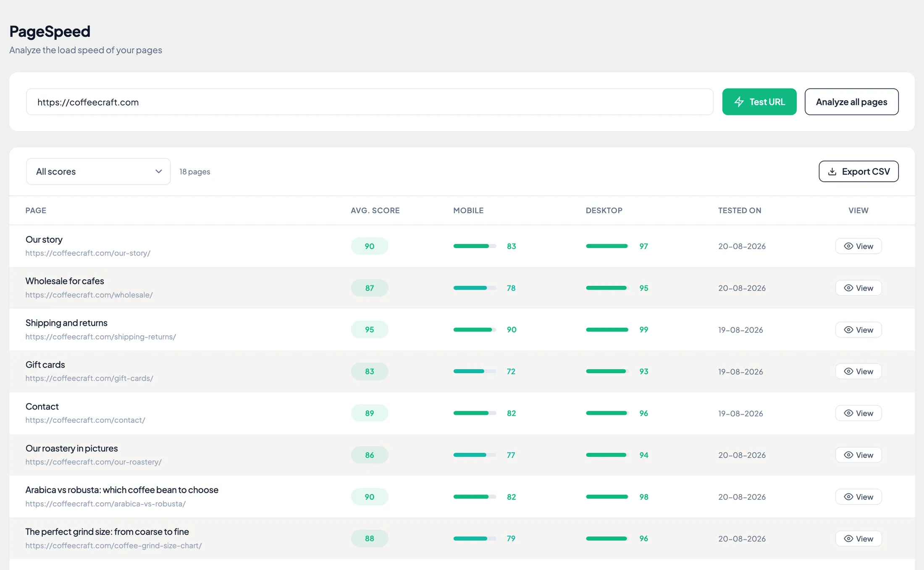View the perfect grind size report
The image size is (924, 570).
pos(858,539)
